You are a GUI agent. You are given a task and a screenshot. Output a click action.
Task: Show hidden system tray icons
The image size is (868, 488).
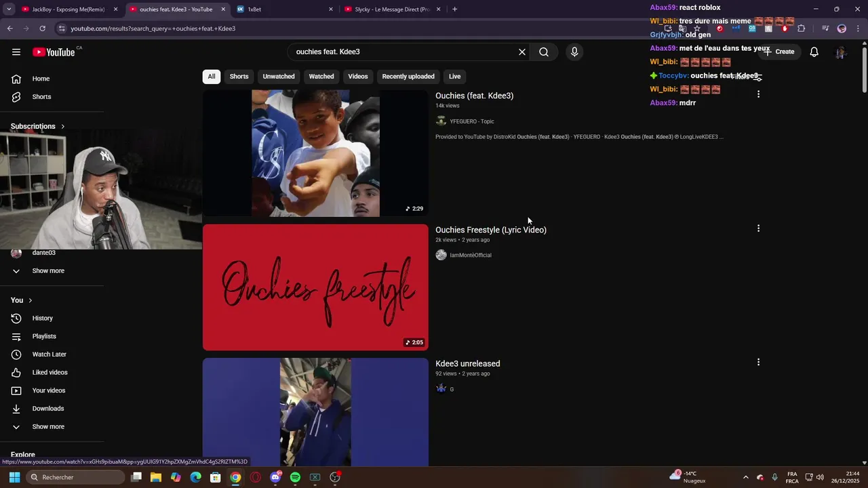pos(746,477)
